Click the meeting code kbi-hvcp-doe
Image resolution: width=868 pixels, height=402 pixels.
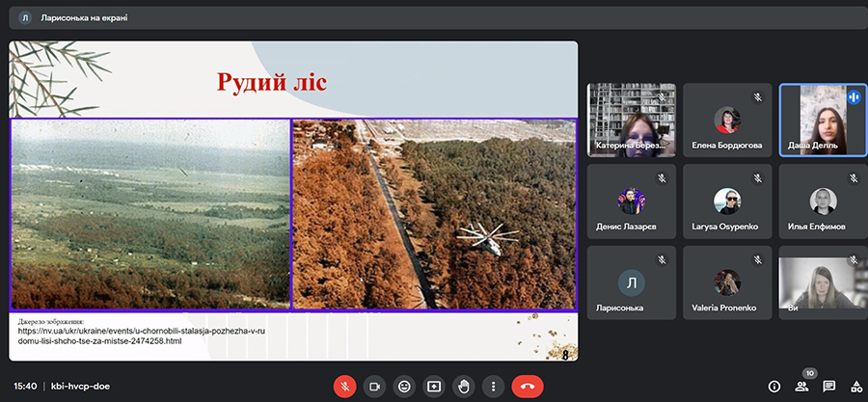coord(80,387)
